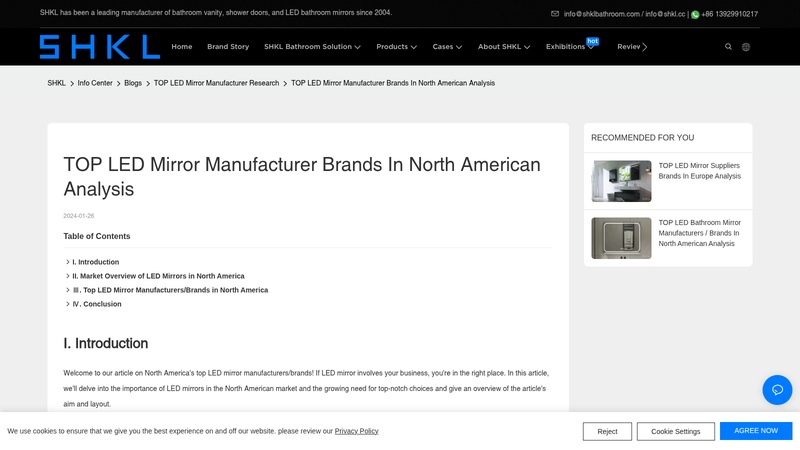The width and height of the screenshot is (800, 450).
Task: Jump to IV. Conclusion in contents
Action: pyautogui.click(x=97, y=304)
